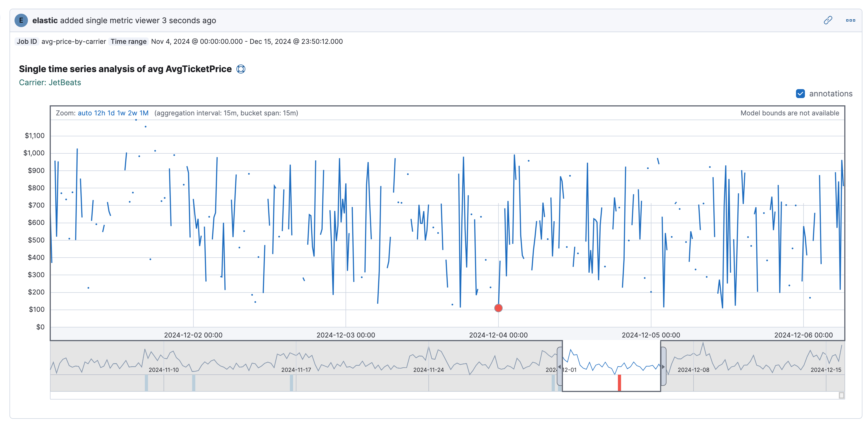This screenshot has width=868, height=423.
Task: Click the 'avg-price-by-carrier' job ID text
Action: tap(73, 42)
